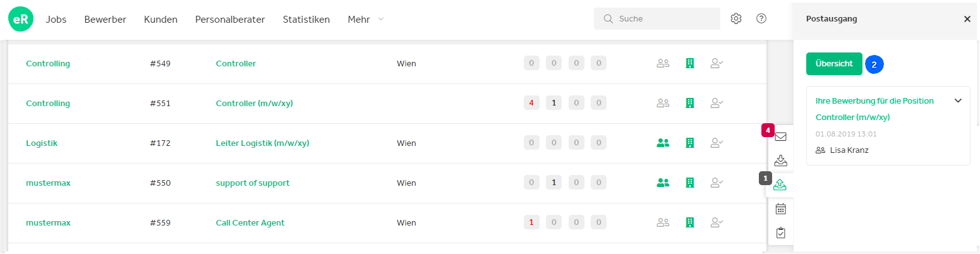The image size is (980, 254).
Task: Click person-check icon in Call Center Agent row
Action: point(717,222)
